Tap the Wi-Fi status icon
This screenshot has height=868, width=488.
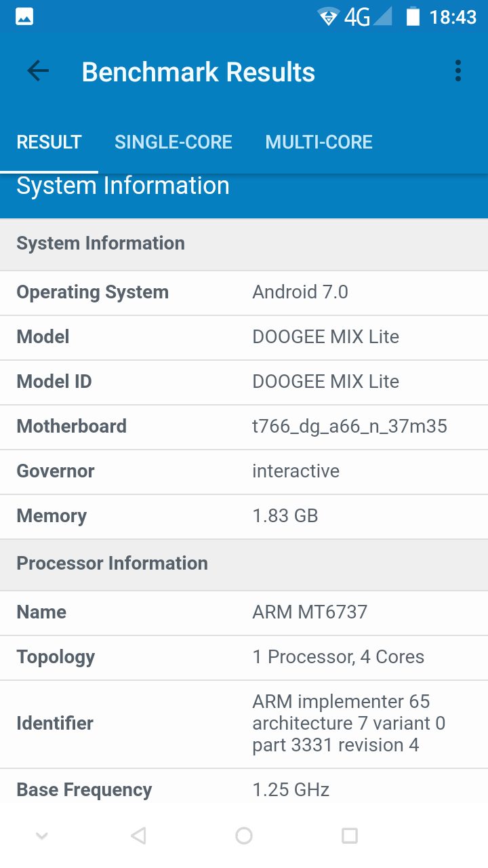coord(328,17)
